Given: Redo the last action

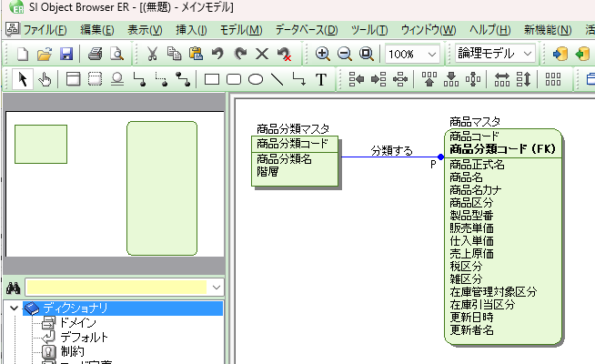Looking at the screenshot, I should (x=240, y=54).
